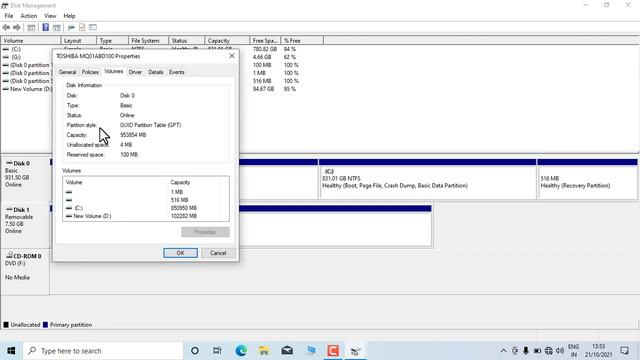Screen dimensions: 640x360
Task: Show hidden system tray icons chevron
Action: click(503, 351)
